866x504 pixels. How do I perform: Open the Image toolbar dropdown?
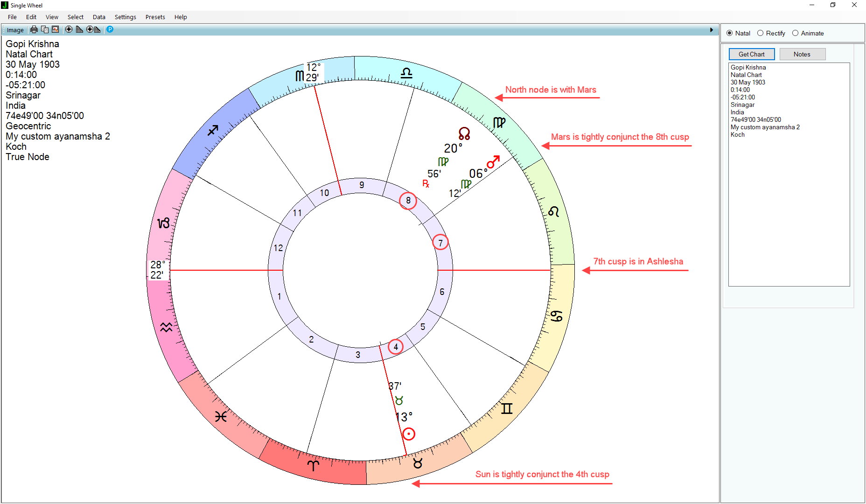(15, 30)
